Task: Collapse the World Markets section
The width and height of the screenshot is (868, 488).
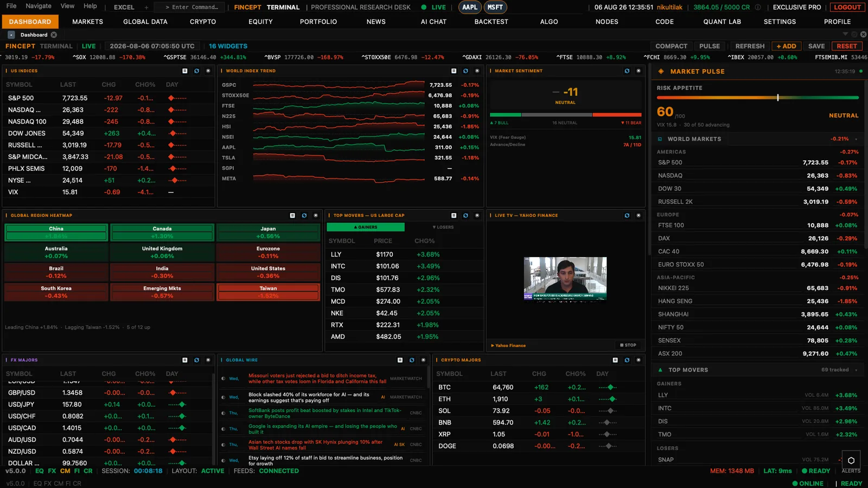Action: tap(856, 139)
